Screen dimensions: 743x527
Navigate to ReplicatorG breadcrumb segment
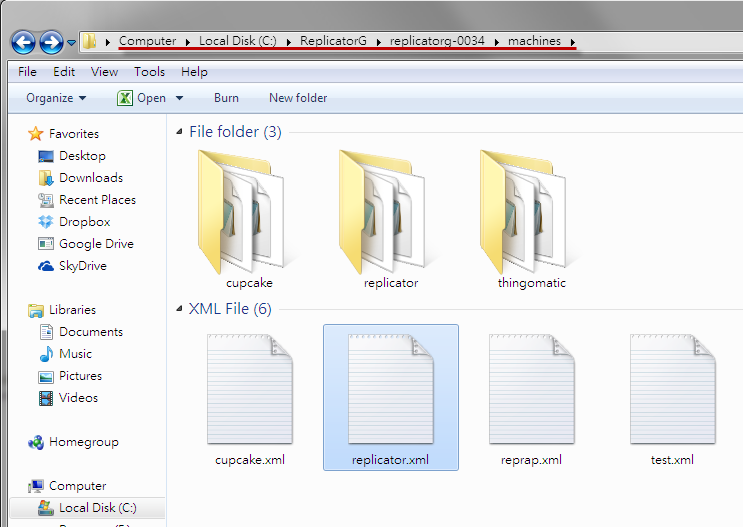333,41
